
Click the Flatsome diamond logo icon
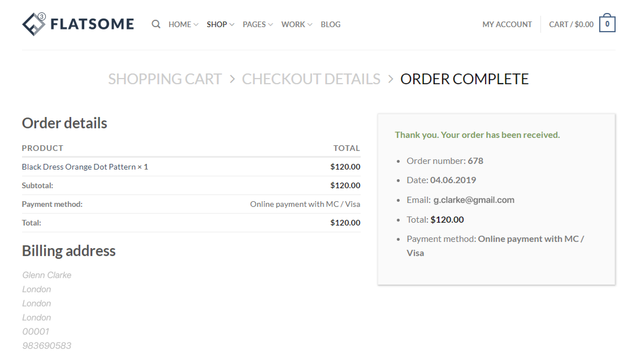pos(34,24)
